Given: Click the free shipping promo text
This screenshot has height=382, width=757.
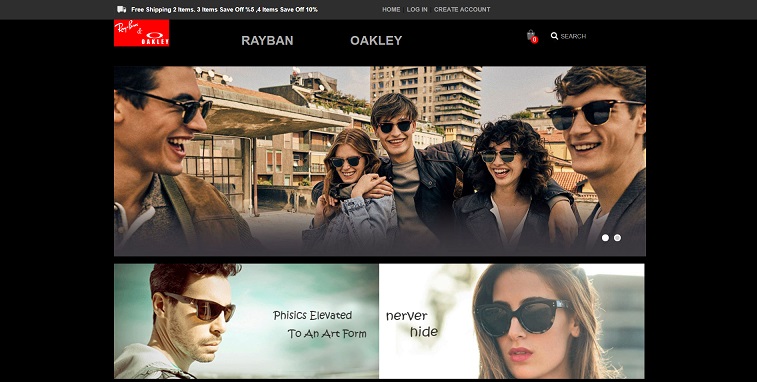Looking at the screenshot, I should tap(224, 9).
